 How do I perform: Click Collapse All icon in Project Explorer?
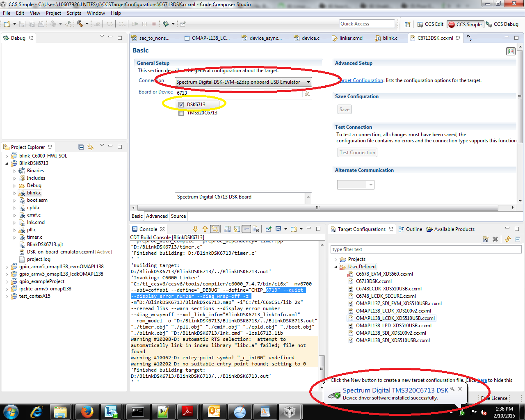coord(81,147)
